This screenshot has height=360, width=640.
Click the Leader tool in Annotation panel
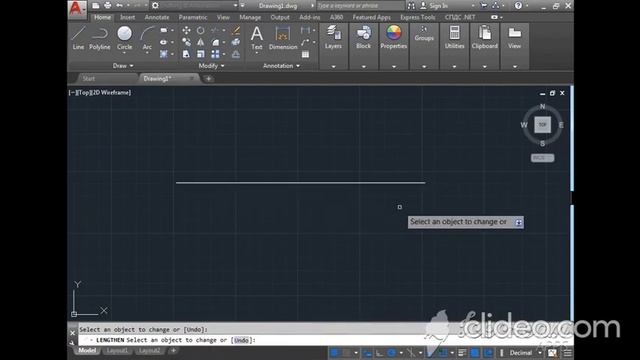[x=305, y=42]
